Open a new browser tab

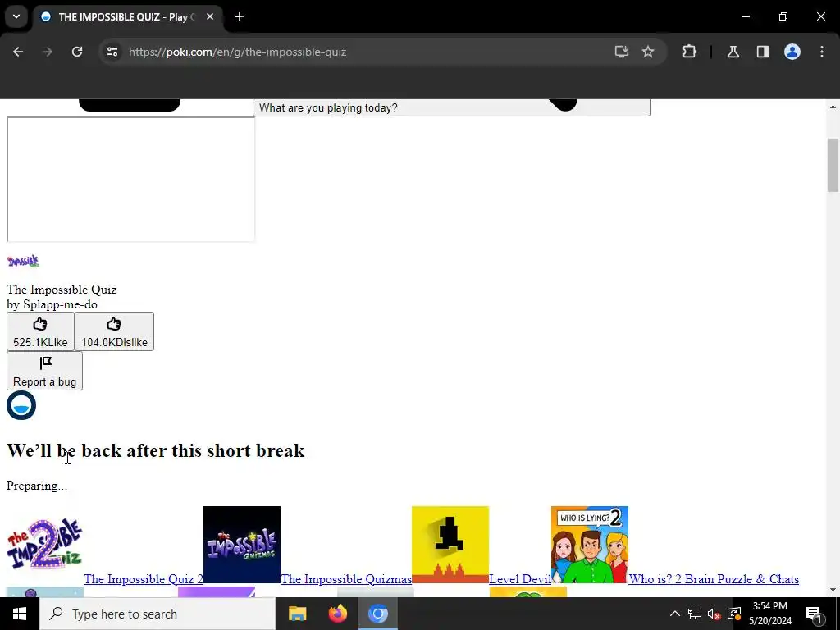[x=240, y=16]
